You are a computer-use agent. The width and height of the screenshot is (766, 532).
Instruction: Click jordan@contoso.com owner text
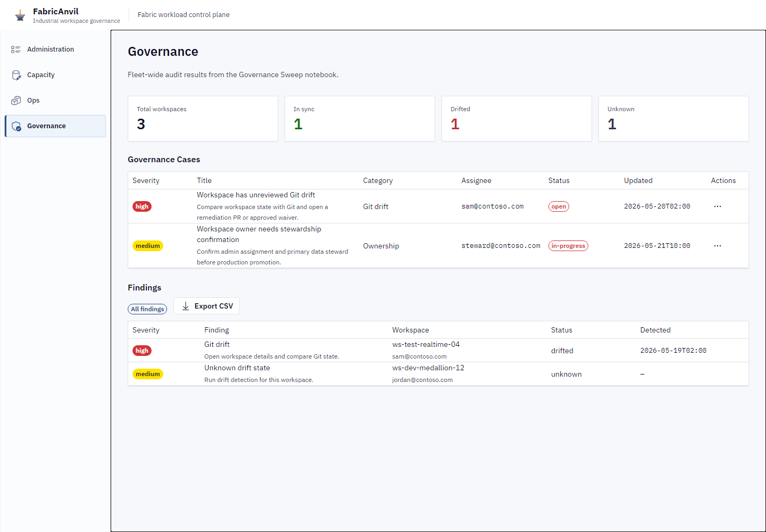pos(422,380)
